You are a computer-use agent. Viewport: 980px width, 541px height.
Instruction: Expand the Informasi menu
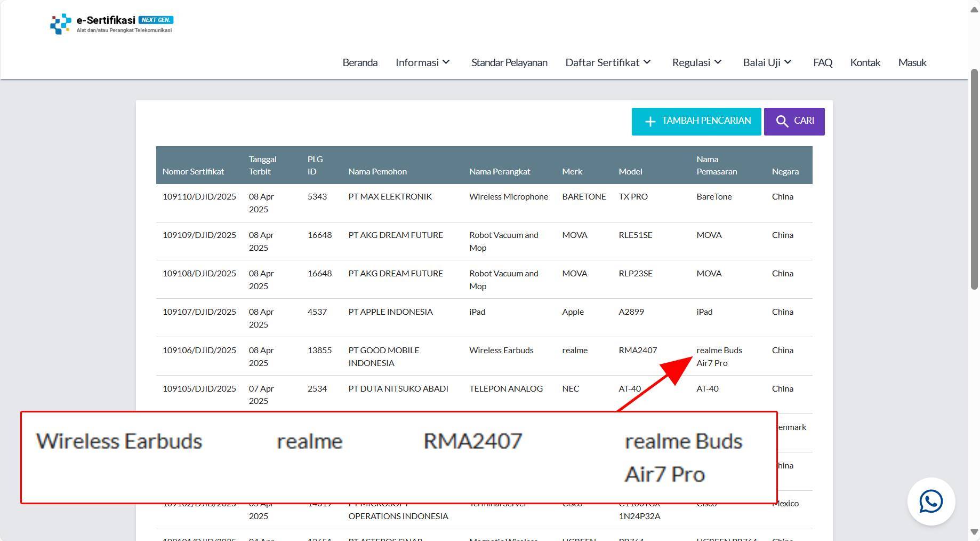click(423, 62)
